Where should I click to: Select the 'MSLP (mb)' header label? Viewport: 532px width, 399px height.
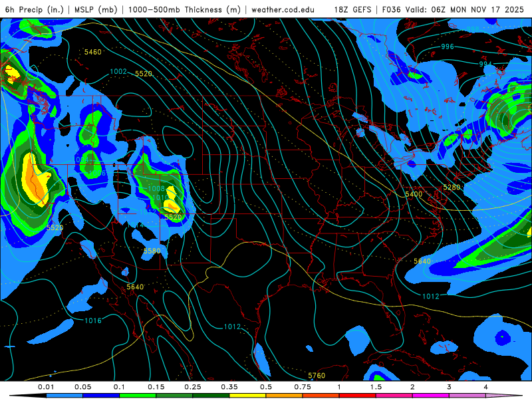[96, 9]
